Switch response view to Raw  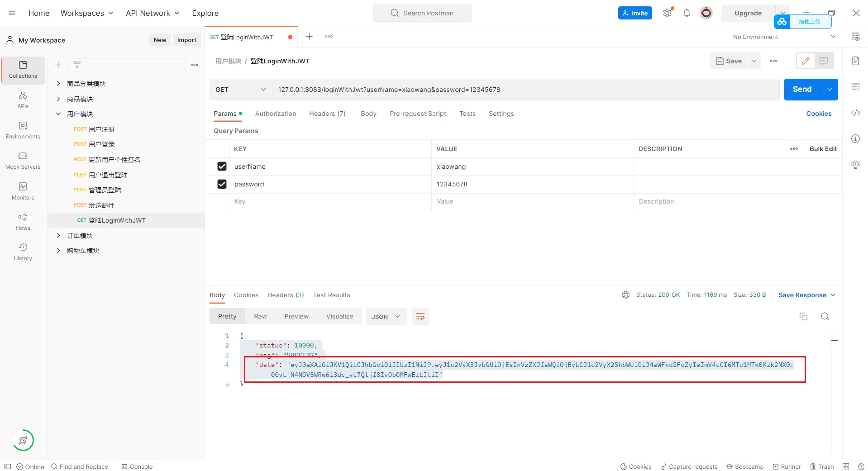[x=260, y=316]
